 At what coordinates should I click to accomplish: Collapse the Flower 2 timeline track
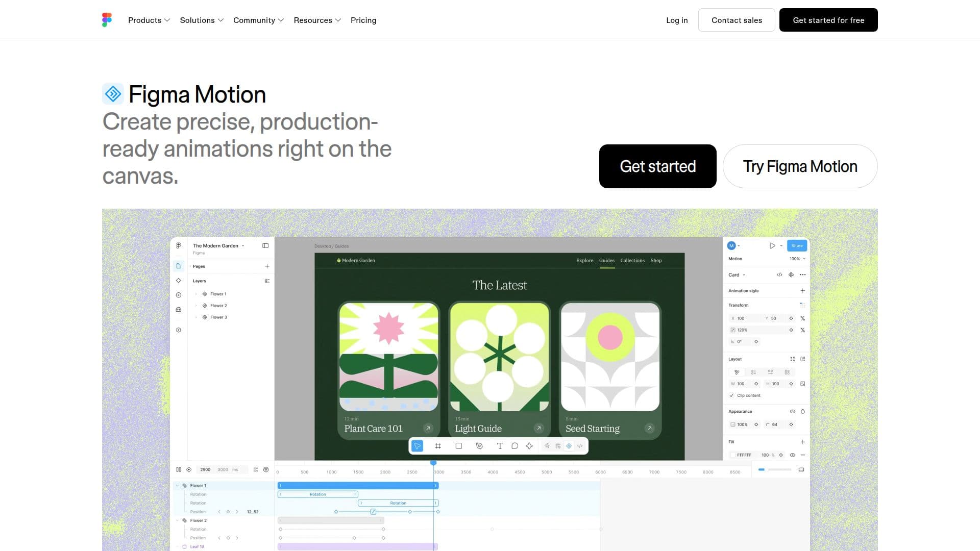(x=178, y=520)
